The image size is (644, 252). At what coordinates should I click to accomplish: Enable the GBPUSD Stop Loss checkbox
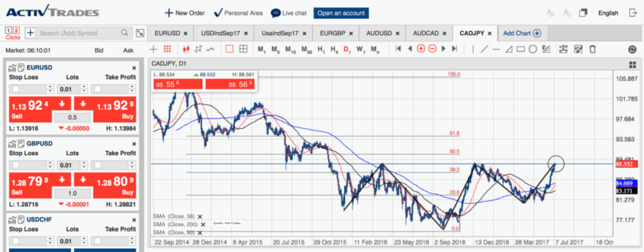point(15,165)
